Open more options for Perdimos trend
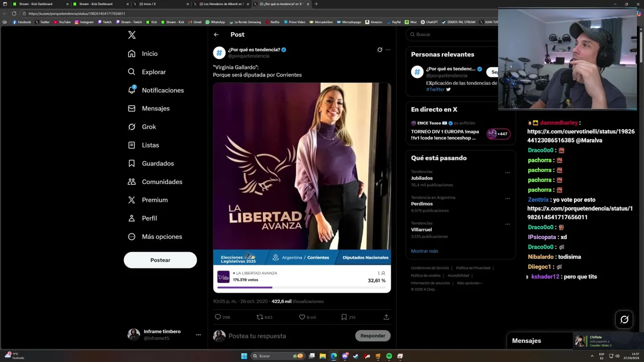 point(507,198)
